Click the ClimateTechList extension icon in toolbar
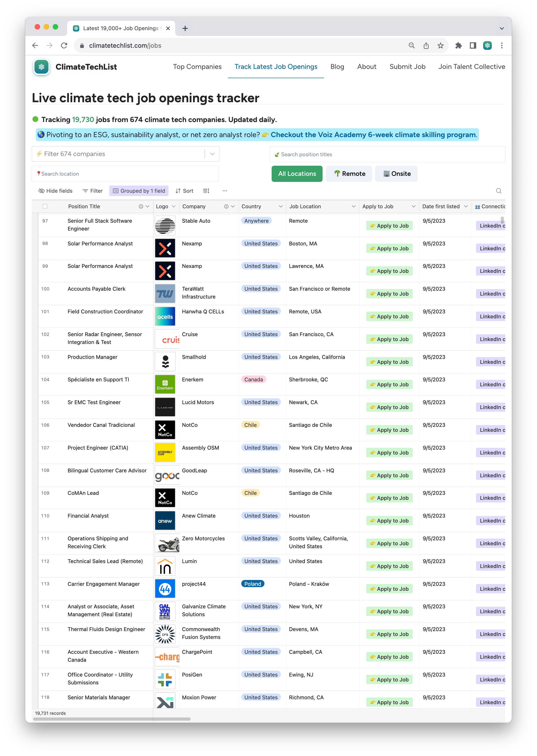537x756 pixels. (487, 46)
